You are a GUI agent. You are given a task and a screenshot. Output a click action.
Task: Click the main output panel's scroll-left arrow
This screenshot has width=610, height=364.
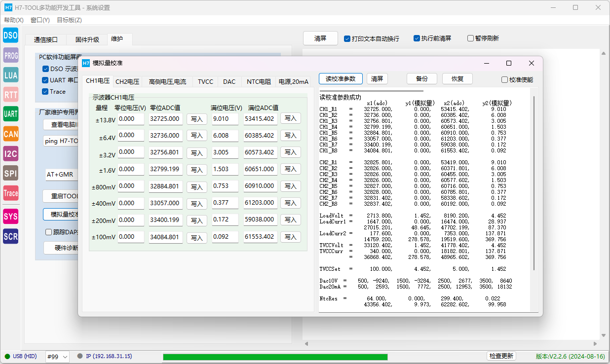click(306, 344)
